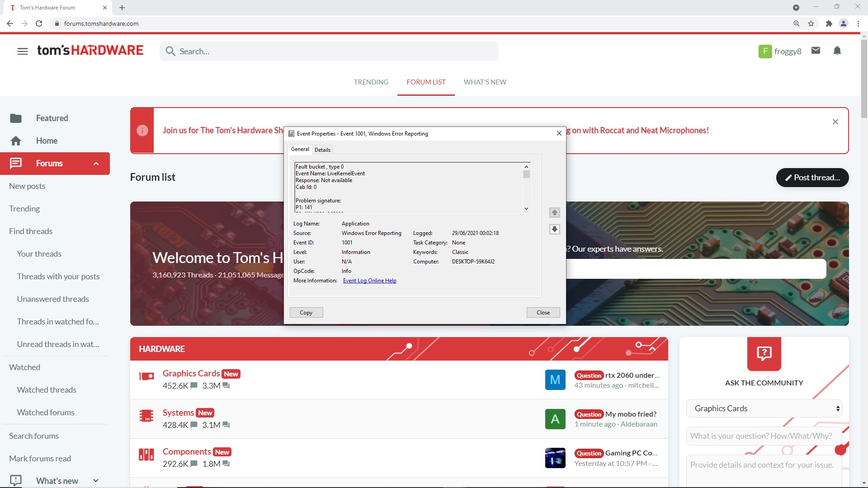Click New posts in sidebar
Image resolution: width=868 pixels, height=488 pixels.
pyautogui.click(x=27, y=186)
